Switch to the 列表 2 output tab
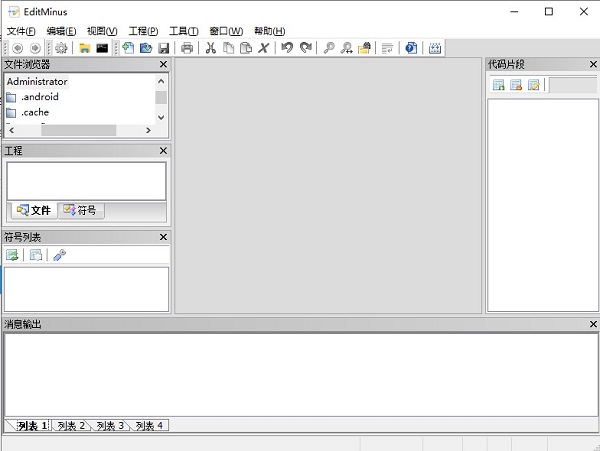The height and width of the screenshot is (451, 600). [71, 426]
